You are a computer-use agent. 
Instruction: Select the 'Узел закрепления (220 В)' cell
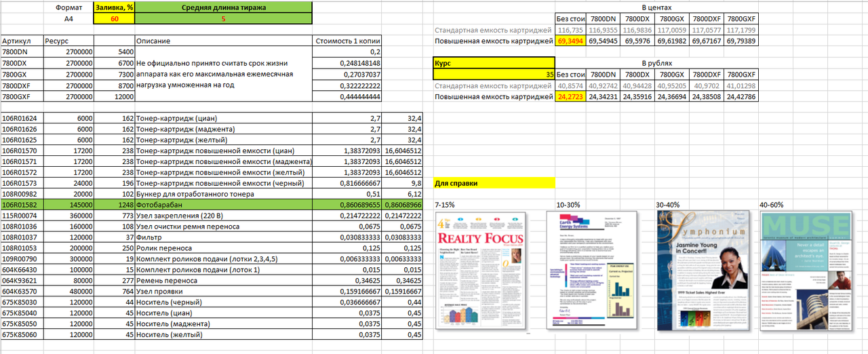[x=224, y=215]
